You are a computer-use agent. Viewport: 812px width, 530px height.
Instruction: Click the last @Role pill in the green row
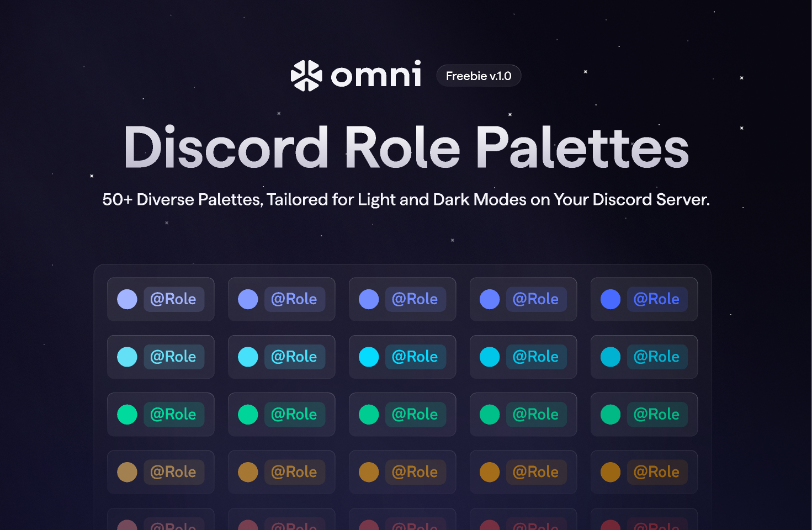(657, 415)
